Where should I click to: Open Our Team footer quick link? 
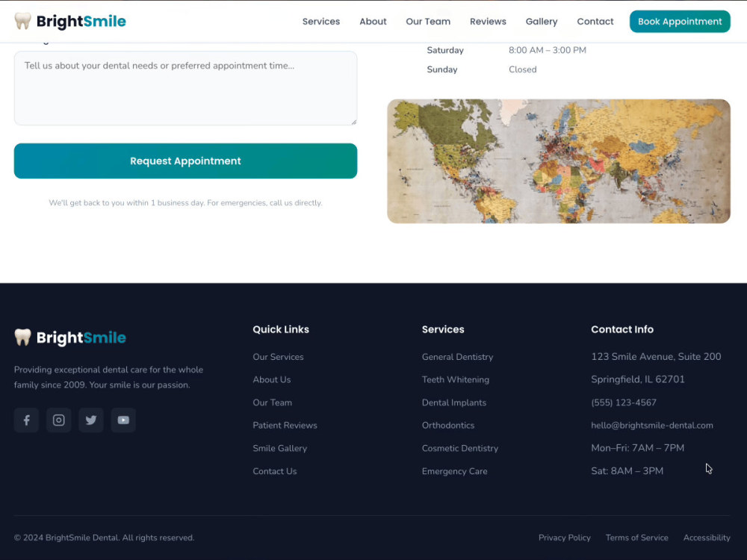(272, 402)
